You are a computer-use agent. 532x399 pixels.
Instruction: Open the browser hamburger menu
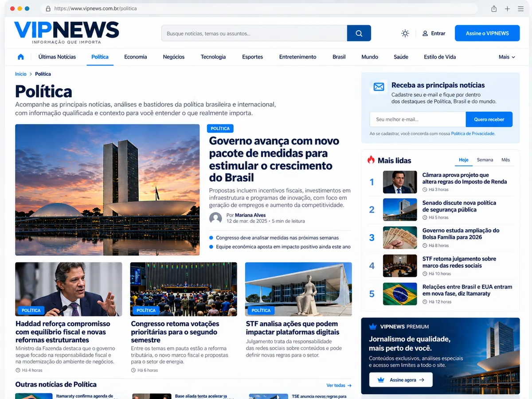tap(520, 8)
